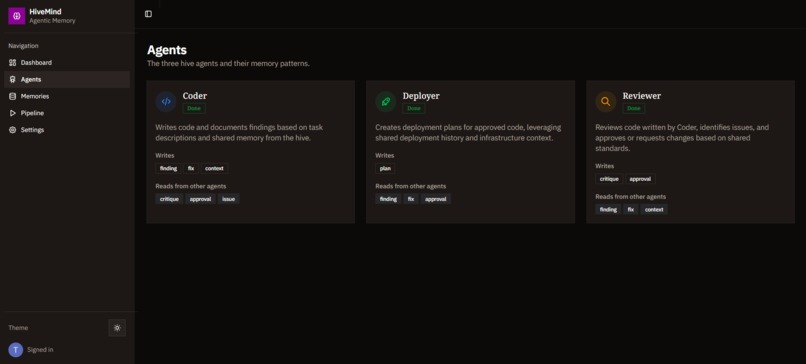Click the Reviewer card title
Viewport: 806px width, 364px height.
point(642,96)
